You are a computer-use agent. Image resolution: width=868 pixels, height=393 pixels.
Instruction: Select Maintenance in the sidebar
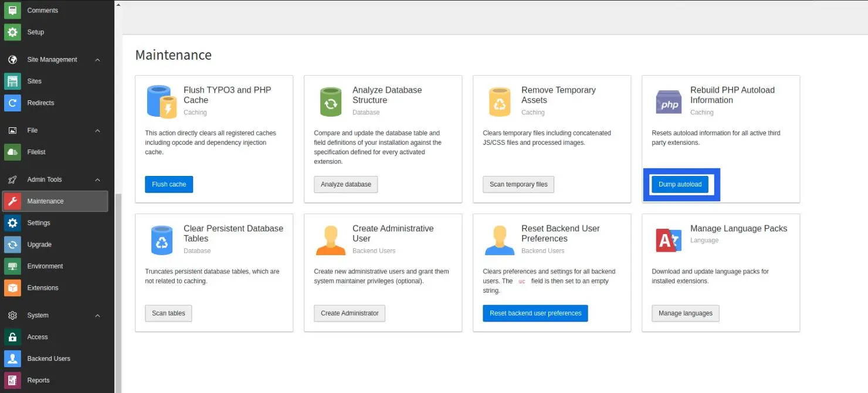tap(55, 201)
